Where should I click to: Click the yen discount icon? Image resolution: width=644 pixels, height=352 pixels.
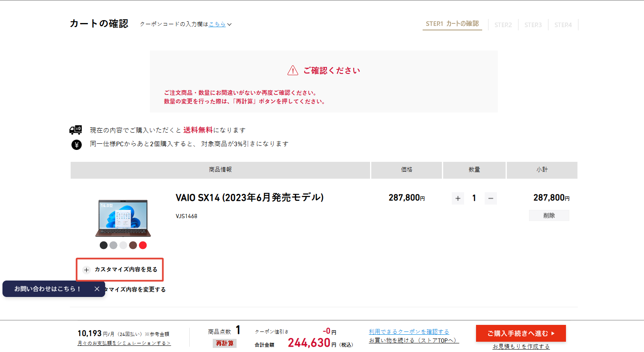(x=76, y=145)
